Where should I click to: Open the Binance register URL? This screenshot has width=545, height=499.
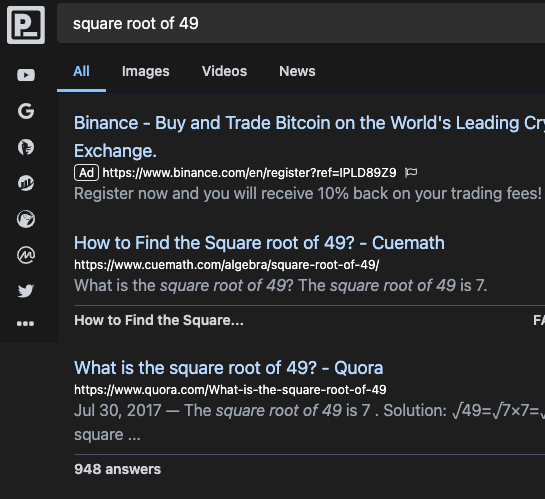click(x=249, y=173)
